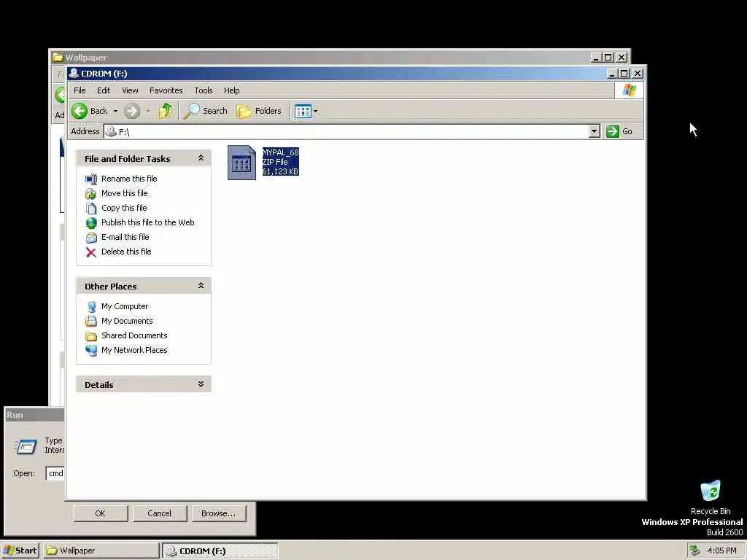Click Move this file
This screenshot has height=560, width=747.
click(124, 193)
